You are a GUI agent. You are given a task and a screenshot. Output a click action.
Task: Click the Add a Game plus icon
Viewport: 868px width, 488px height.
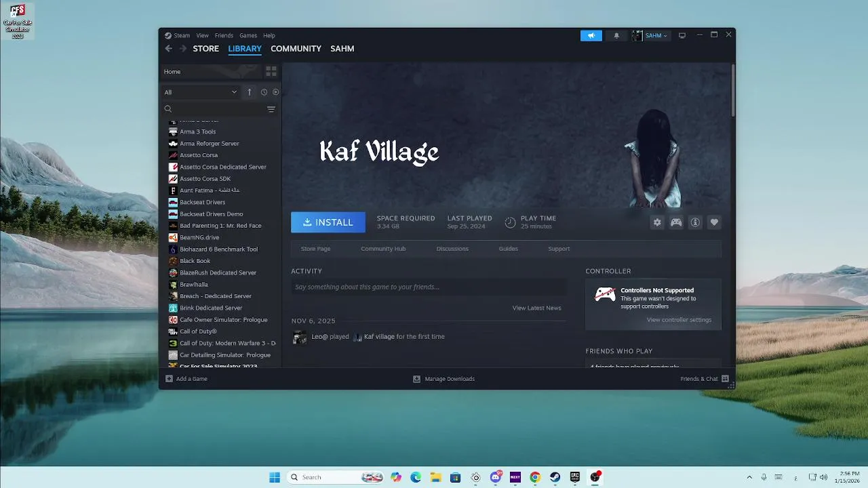point(169,379)
